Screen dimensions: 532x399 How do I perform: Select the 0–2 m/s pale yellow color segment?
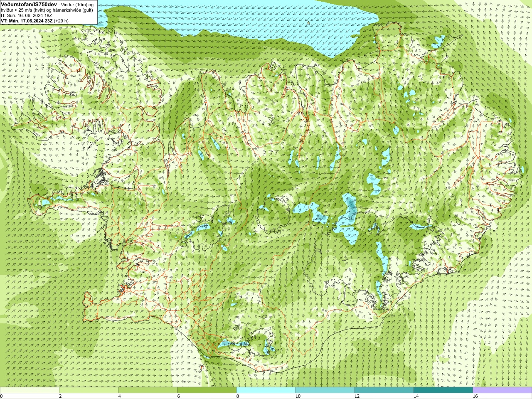point(30,390)
